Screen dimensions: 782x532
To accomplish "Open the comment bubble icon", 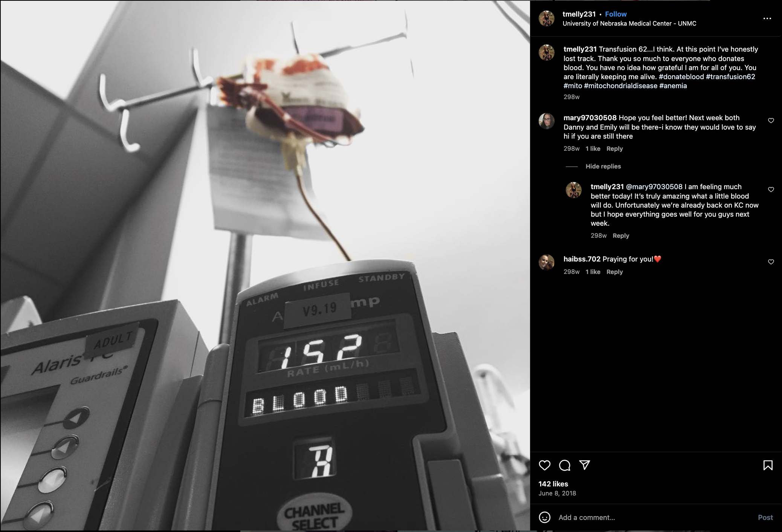I will click(564, 465).
